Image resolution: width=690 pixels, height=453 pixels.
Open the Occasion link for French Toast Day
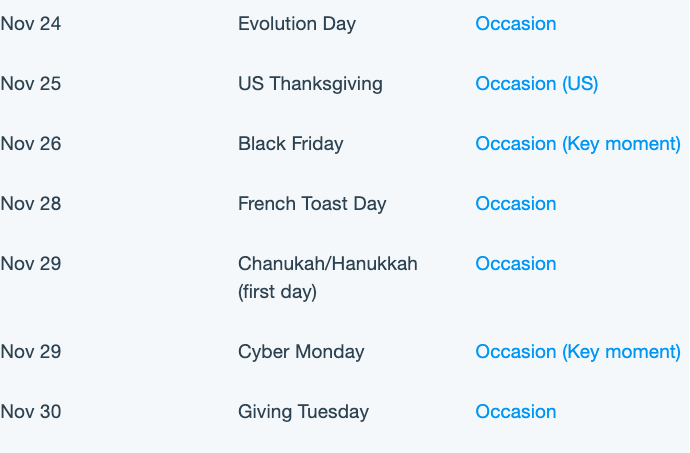(x=516, y=203)
